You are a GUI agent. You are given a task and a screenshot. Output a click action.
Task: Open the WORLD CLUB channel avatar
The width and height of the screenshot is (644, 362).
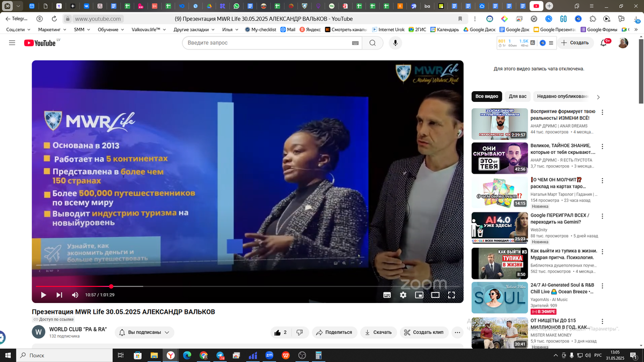pos(39,332)
